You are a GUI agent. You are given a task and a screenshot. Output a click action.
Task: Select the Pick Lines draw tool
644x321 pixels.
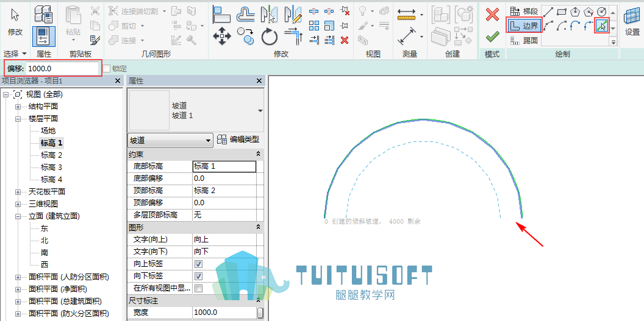pyautogui.click(x=602, y=26)
